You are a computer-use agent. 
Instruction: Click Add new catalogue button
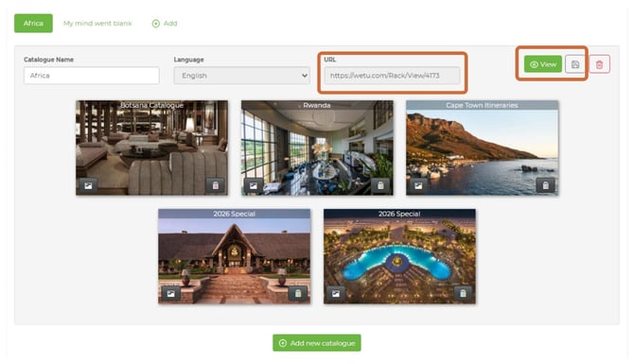[317, 343]
